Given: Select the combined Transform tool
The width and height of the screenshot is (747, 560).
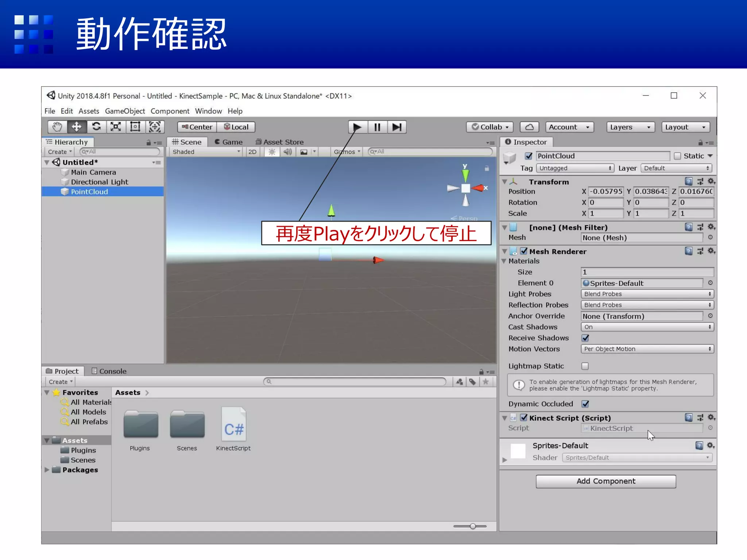Looking at the screenshot, I should point(155,127).
